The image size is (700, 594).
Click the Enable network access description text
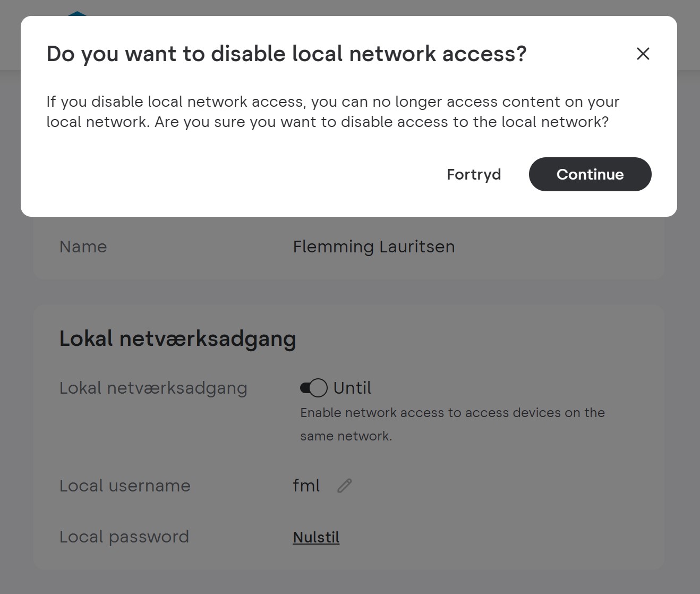click(x=453, y=424)
